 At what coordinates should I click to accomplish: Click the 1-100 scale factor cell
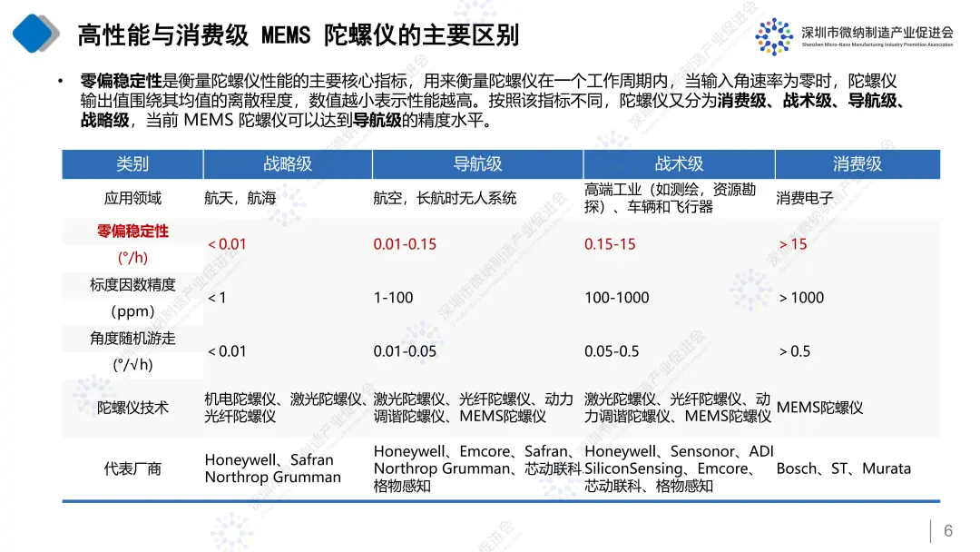point(393,298)
